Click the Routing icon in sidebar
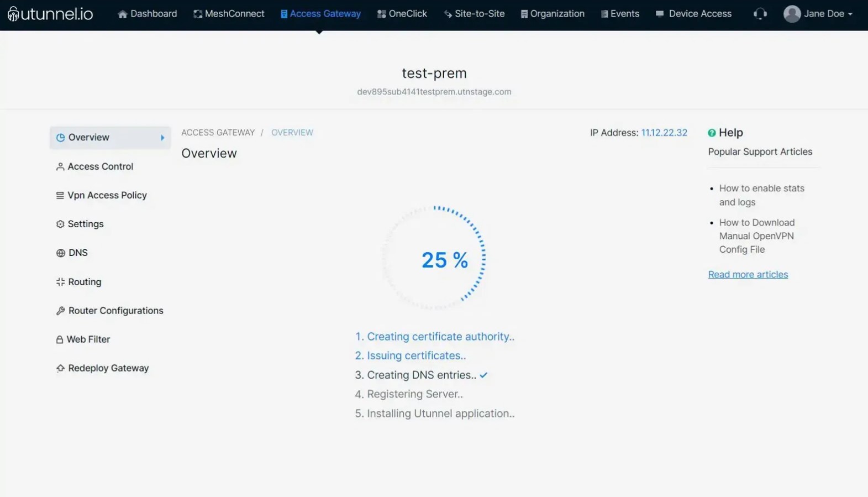Screen dimensions: 868x497 (61, 282)
